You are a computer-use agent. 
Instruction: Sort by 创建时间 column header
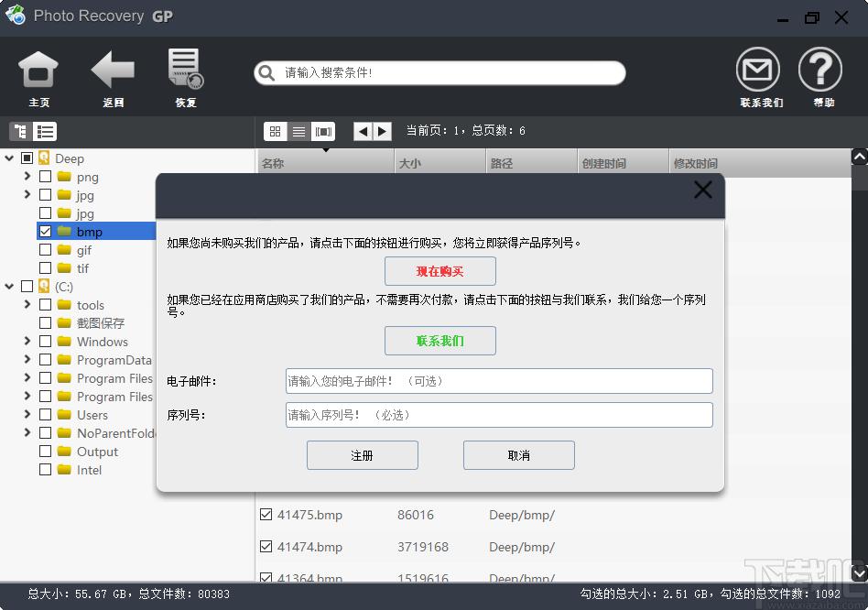(623, 163)
